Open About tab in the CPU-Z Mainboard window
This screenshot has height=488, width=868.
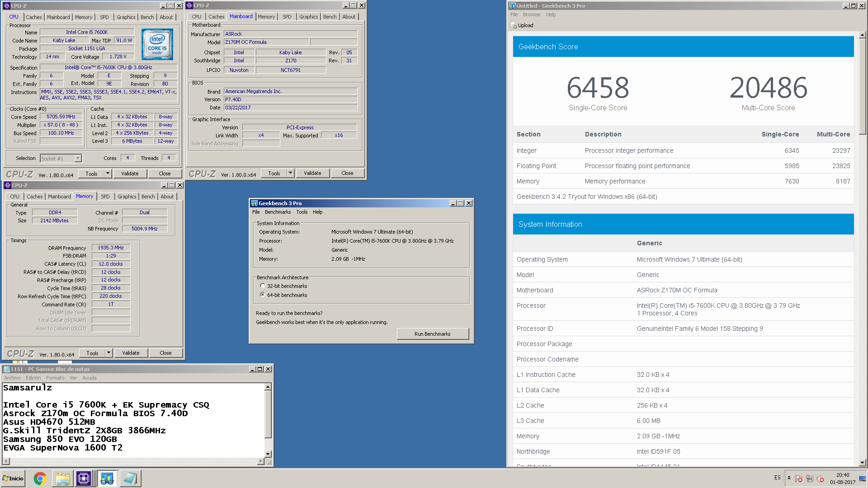point(349,17)
